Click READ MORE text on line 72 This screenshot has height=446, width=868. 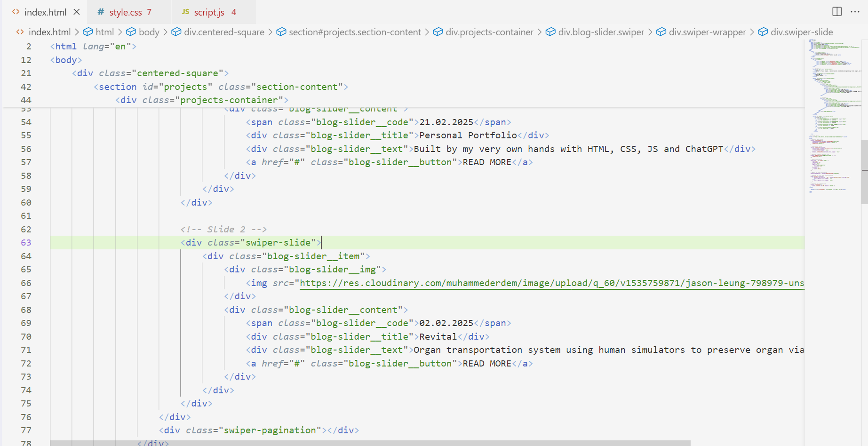point(487,363)
